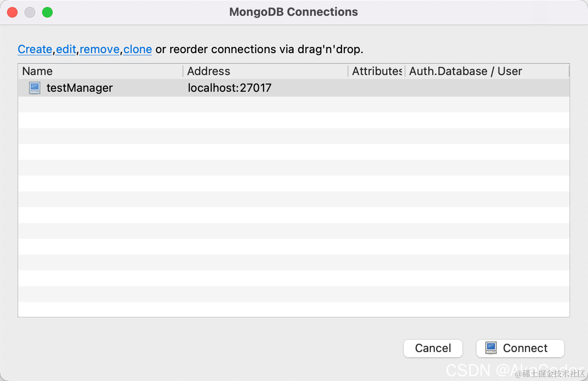Click the Attributes column header
Image resolution: width=588 pixels, height=381 pixels.
377,71
